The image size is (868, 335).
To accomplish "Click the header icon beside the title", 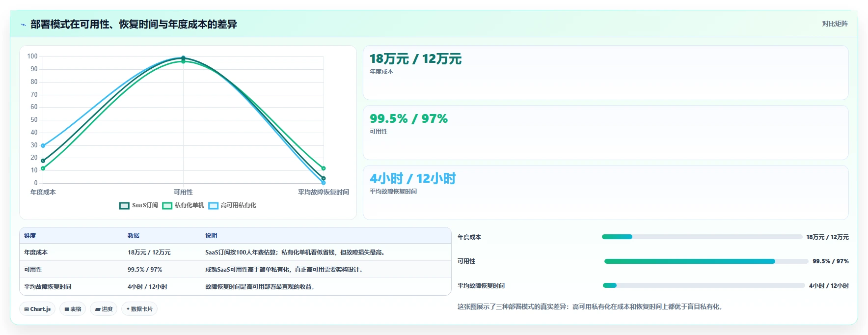I will [x=23, y=25].
